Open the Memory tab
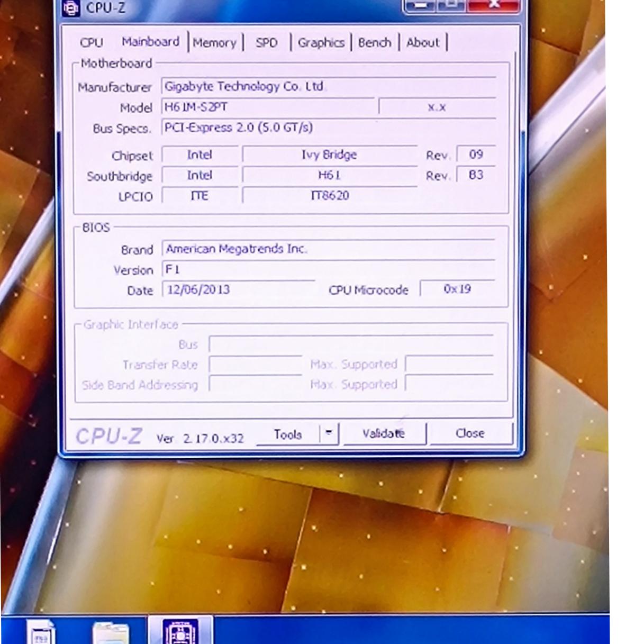The image size is (644, 644). 214,43
